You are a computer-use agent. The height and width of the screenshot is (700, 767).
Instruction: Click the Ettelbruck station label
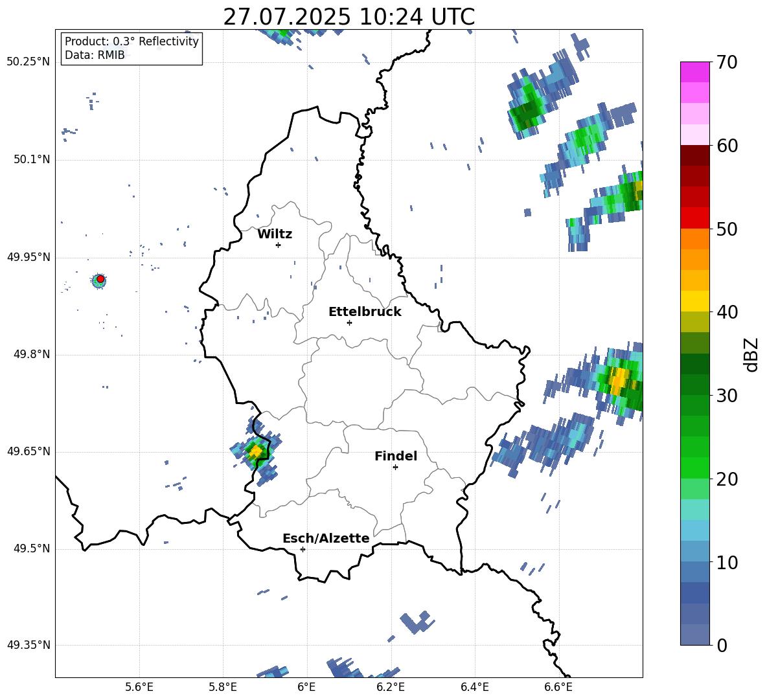click(x=365, y=312)
